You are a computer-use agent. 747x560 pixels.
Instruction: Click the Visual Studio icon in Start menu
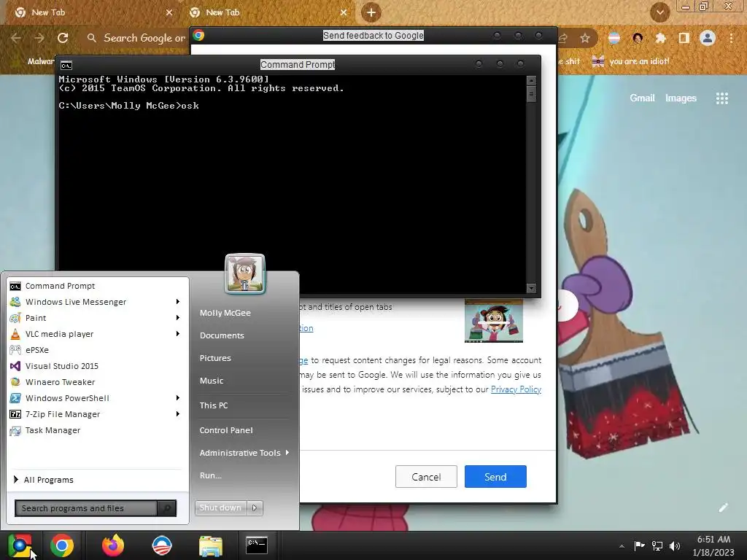pos(15,366)
